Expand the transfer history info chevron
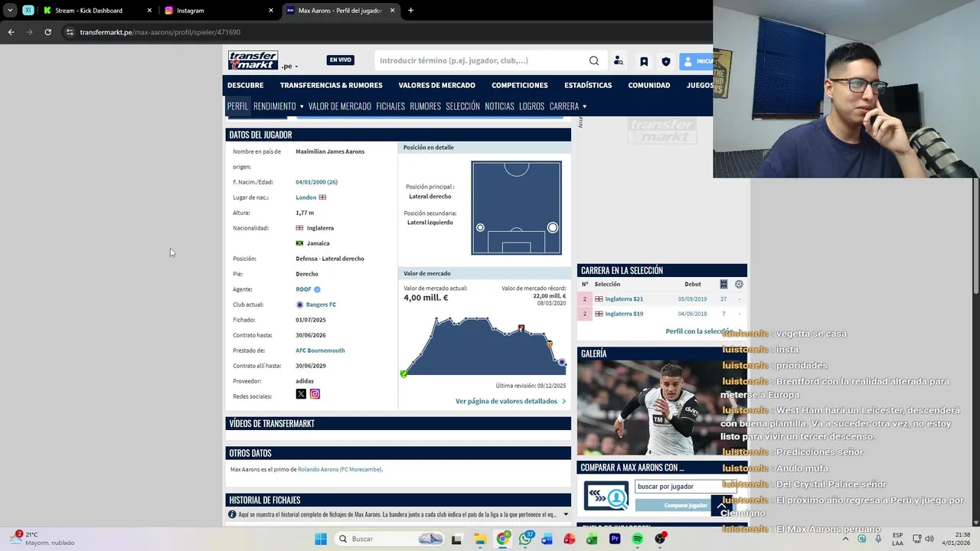 click(566, 514)
